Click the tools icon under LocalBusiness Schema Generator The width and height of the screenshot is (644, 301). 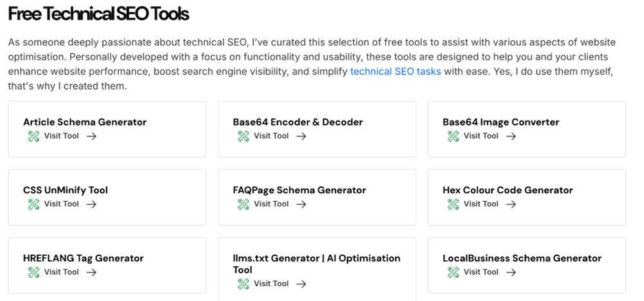453,272
